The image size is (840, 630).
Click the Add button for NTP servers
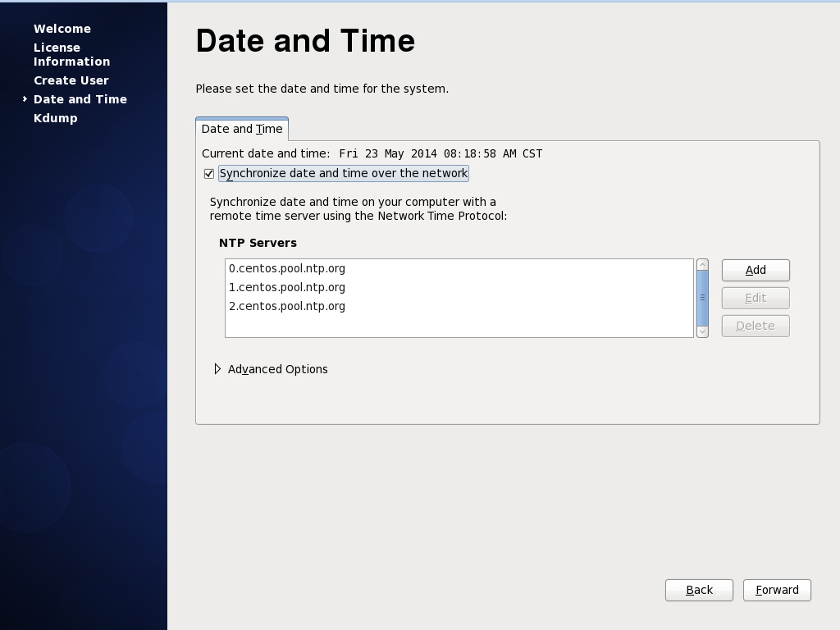756,270
